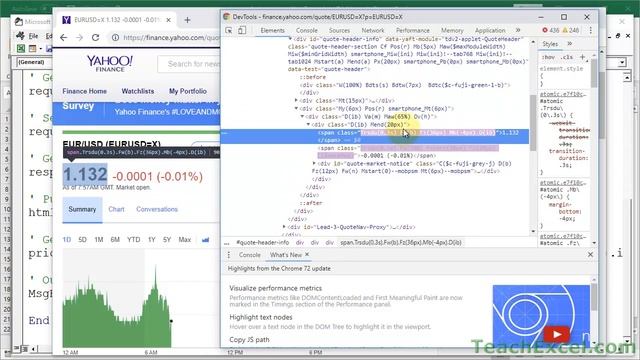Switch to the Console tab in DevTools
The height and width of the screenshot is (360, 640).
pos(307,31)
